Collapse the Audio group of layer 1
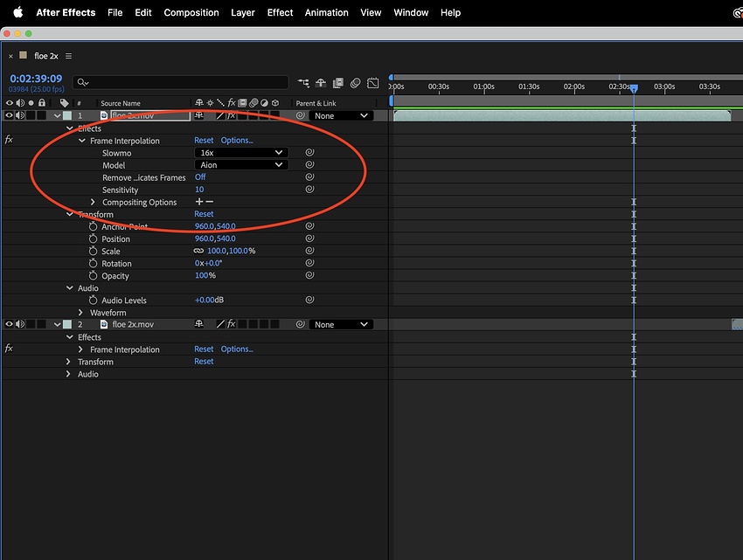This screenshot has width=743, height=560. (70, 288)
